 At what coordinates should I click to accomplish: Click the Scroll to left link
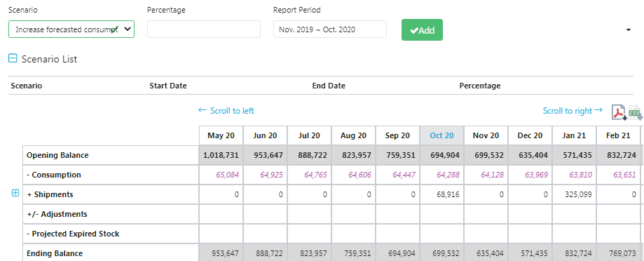pos(226,111)
